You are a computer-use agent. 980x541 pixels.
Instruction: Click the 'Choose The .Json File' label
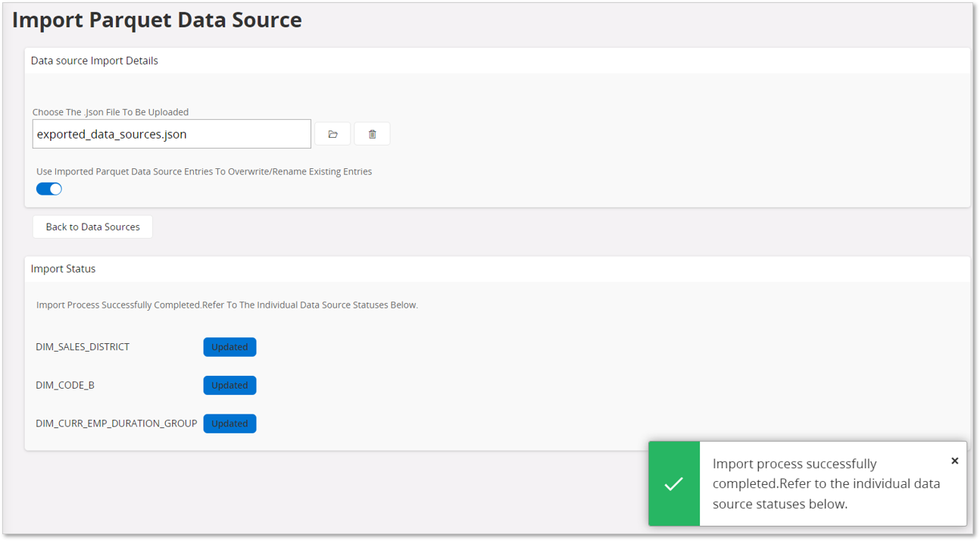pyautogui.click(x=111, y=112)
